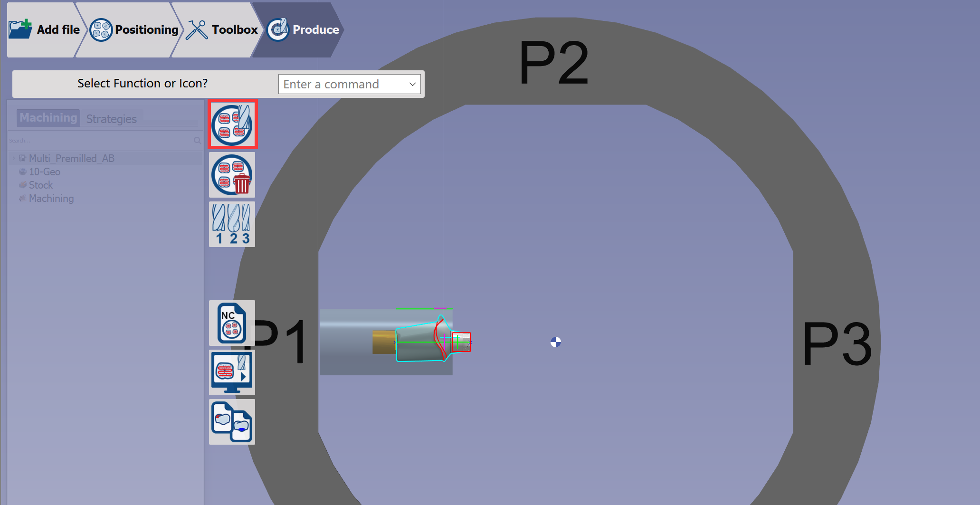Click the compare tooth files icon
This screenshot has height=505, width=980.
tap(232, 422)
